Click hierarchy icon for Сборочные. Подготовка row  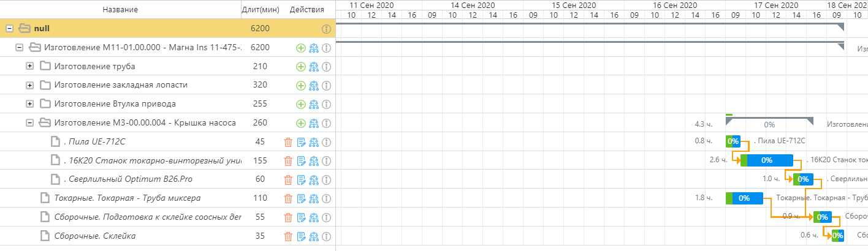tap(314, 217)
